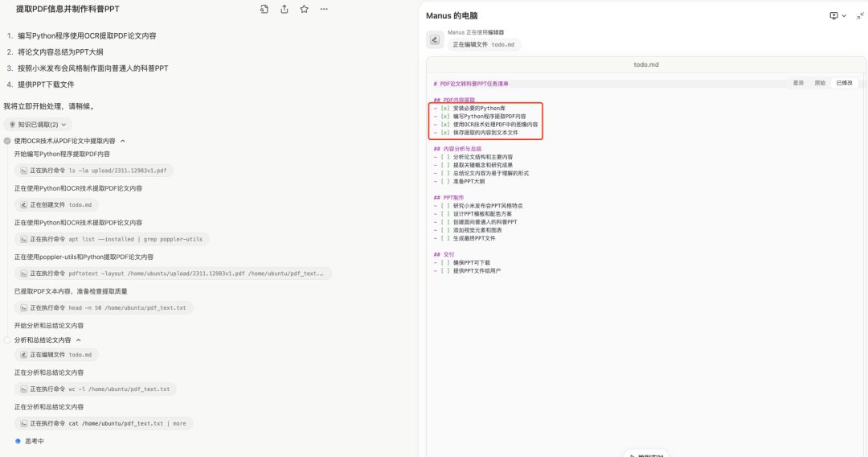Click the empty box for 分析论文结构和主要内容
Image resolution: width=868 pixels, height=457 pixels.
445,158
